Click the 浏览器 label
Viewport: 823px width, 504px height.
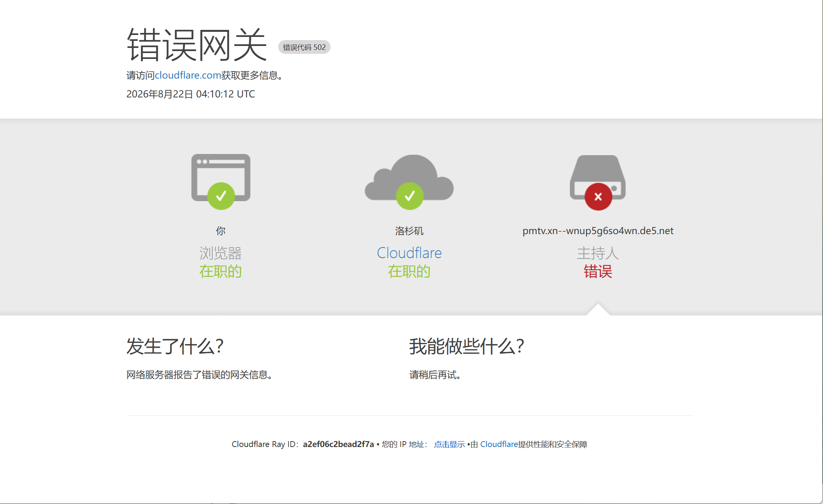pyautogui.click(x=220, y=253)
